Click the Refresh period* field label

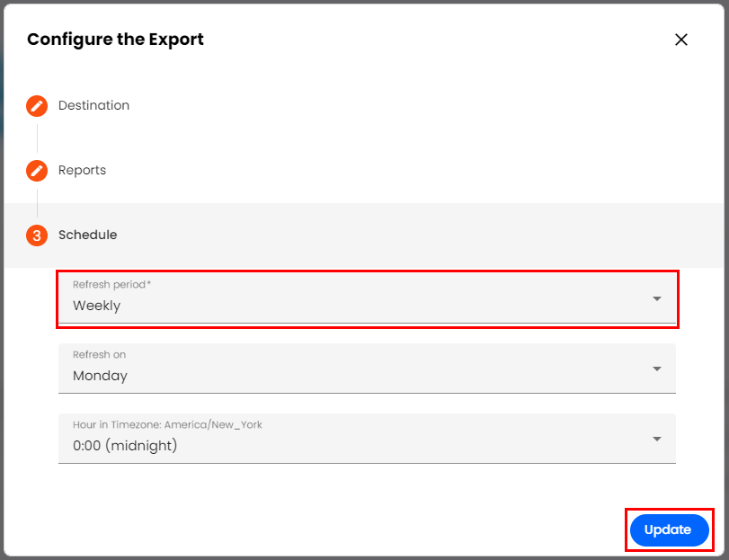[x=112, y=285]
